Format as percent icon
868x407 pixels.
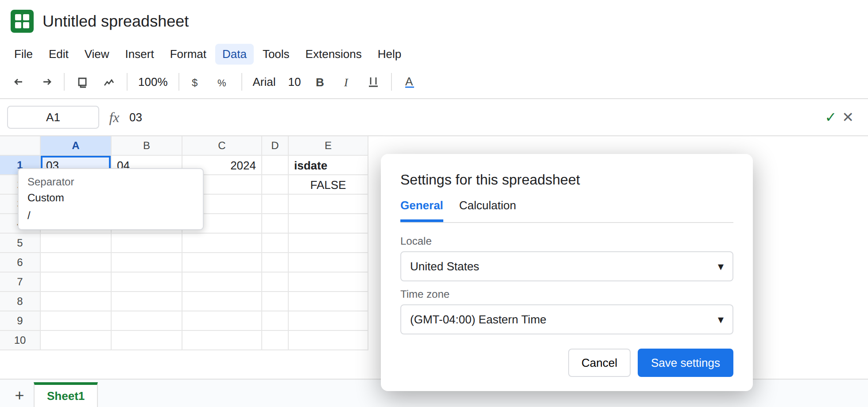[222, 83]
